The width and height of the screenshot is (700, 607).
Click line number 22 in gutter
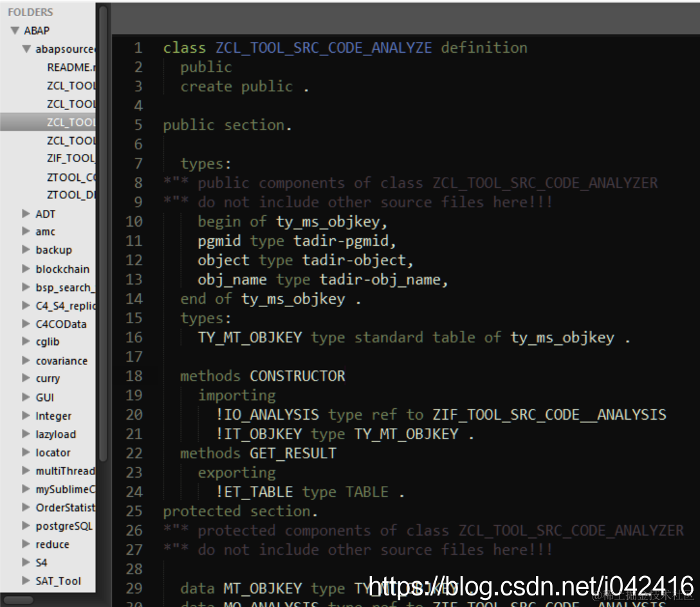pos(134,453)
